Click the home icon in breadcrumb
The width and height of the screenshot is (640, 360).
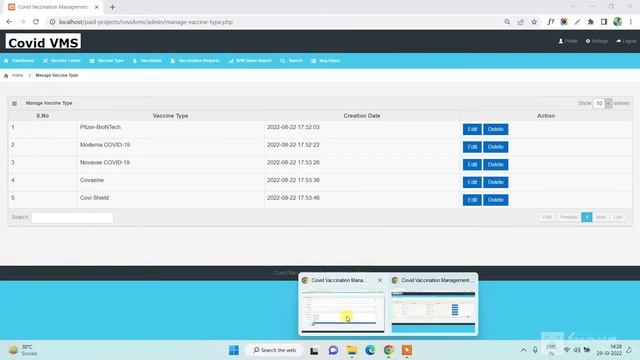point(6,76)
